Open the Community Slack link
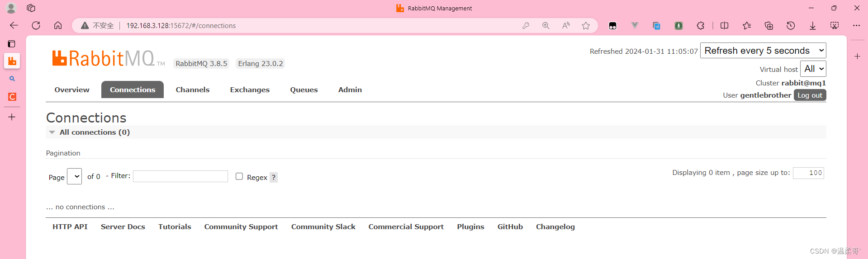 pos(323,227)
